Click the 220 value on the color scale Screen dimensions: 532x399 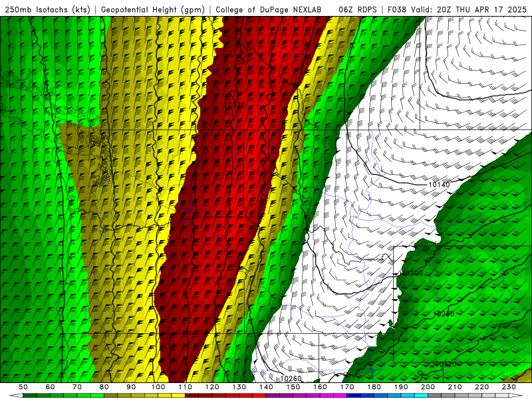click(481, 387)
